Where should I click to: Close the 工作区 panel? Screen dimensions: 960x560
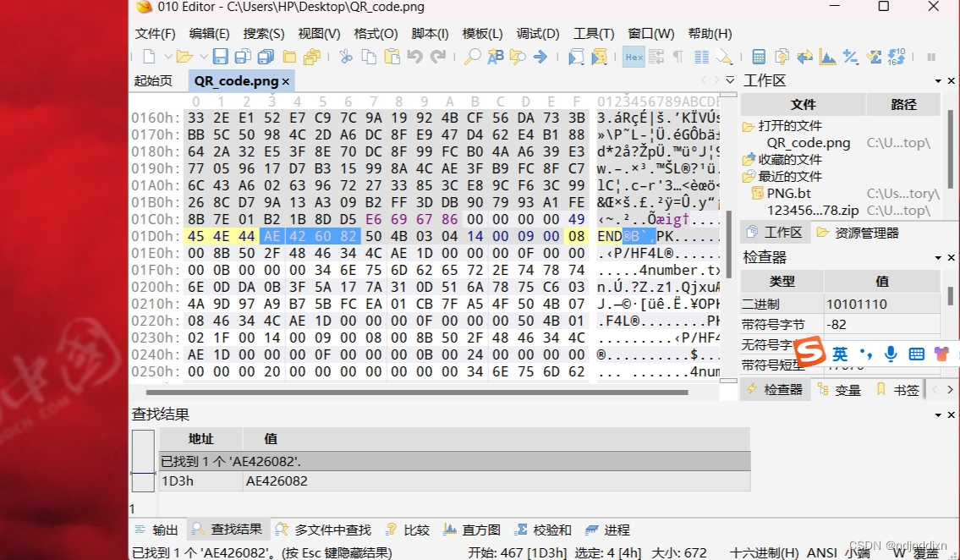click(x=952, y=81)
